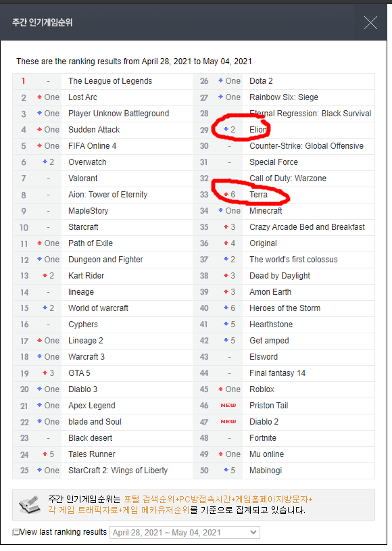Click the red NEW badge beside Priston Tail
Image resolution: width=392 pixels, height=551 pixels.
coord(228,406)
